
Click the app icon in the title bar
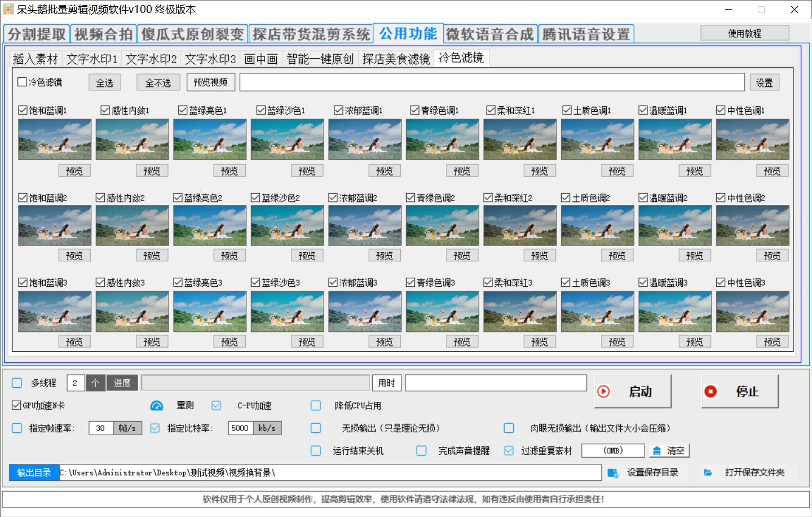point(8,10)
